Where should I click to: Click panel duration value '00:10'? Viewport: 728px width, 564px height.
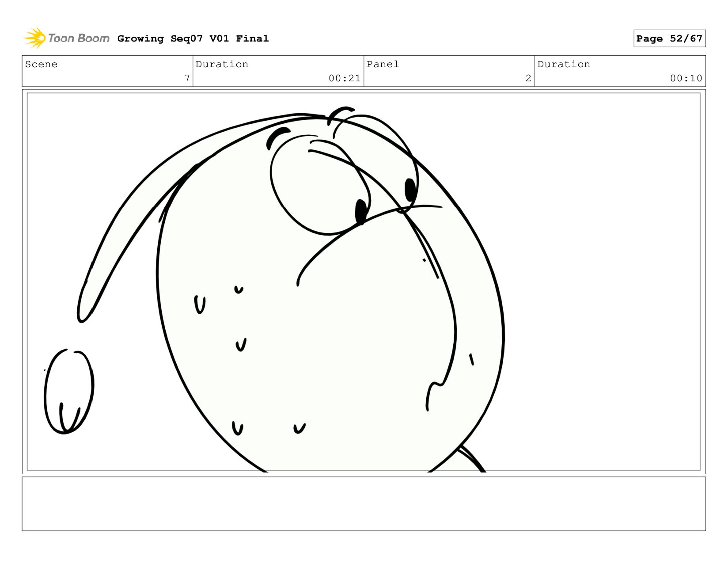click(x=686, y=78)
